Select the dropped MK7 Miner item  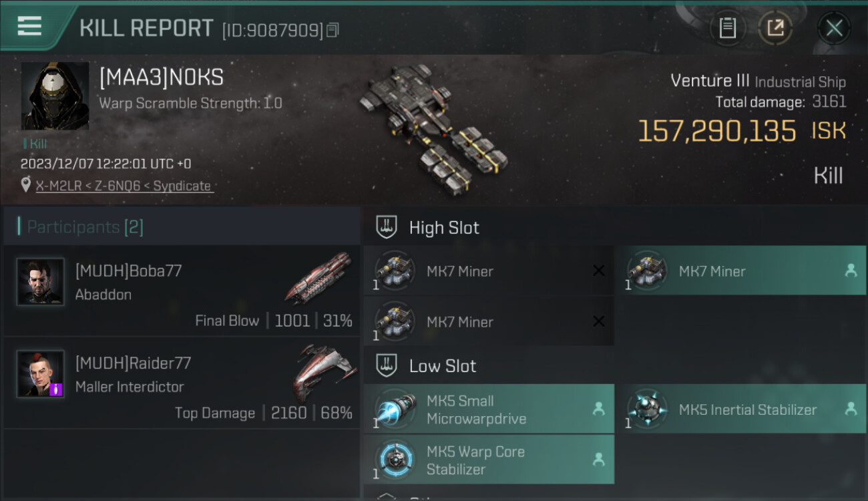click(740, 271)
